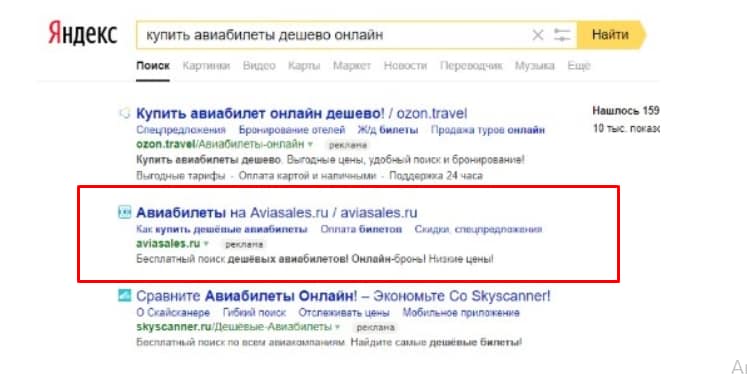The height and width of the screenshot is (378, 747).
Task: Expand the arrow next to ozon.travel URL
Action: tap(310, 144)
